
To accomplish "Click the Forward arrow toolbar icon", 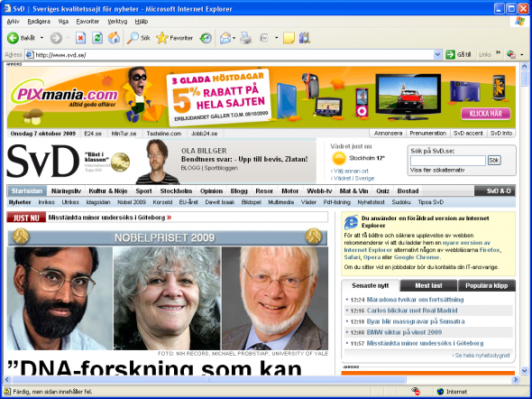I will (56, 38).
